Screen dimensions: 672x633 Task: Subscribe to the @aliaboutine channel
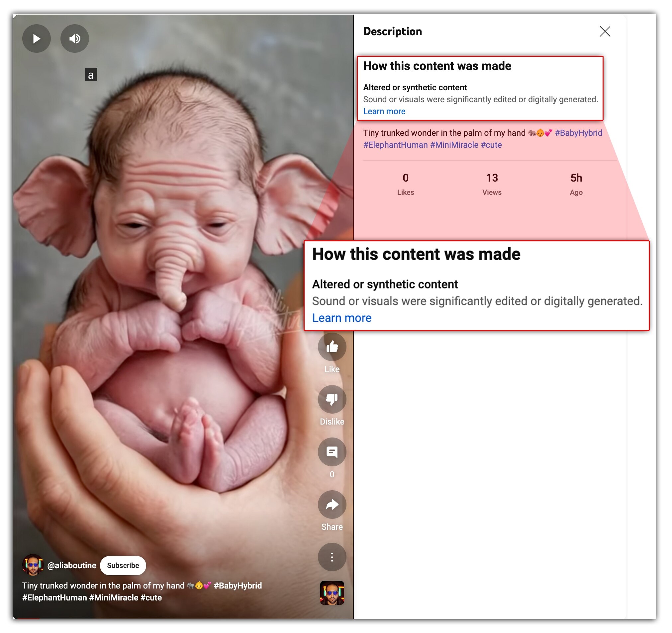point(123,565)
